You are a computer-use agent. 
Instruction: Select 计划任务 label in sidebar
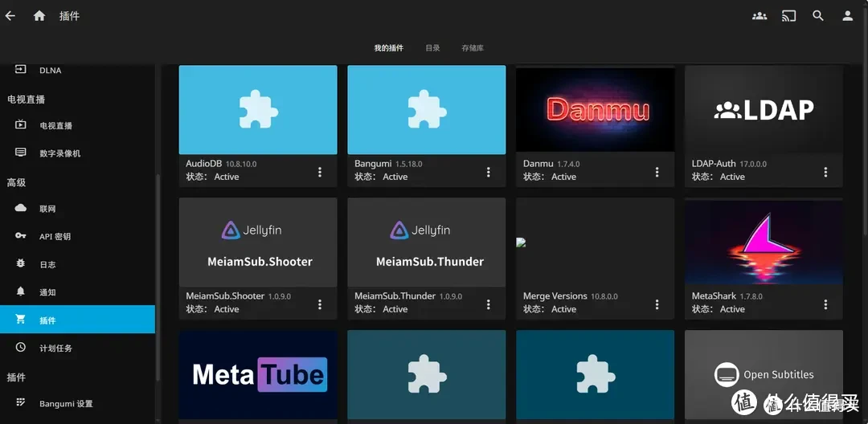pyautogui.click(x=56, y=349)
